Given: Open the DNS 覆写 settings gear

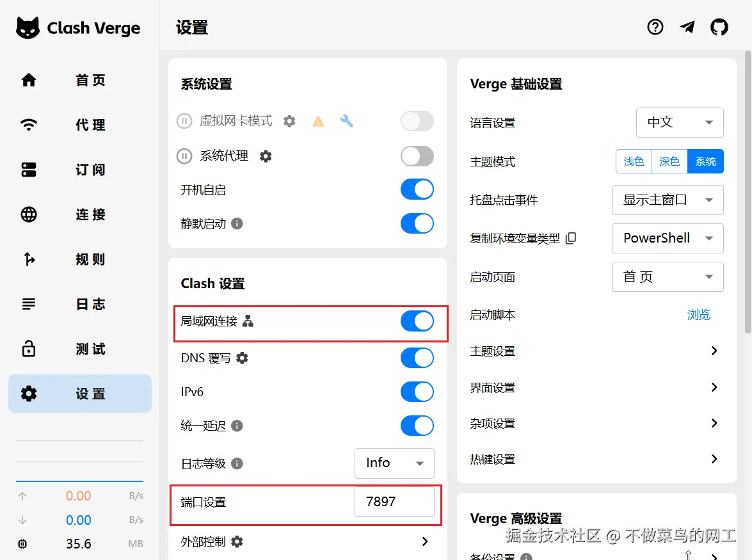Looking at the screenshot, I should pyautogui.click(x=242, y=358).
